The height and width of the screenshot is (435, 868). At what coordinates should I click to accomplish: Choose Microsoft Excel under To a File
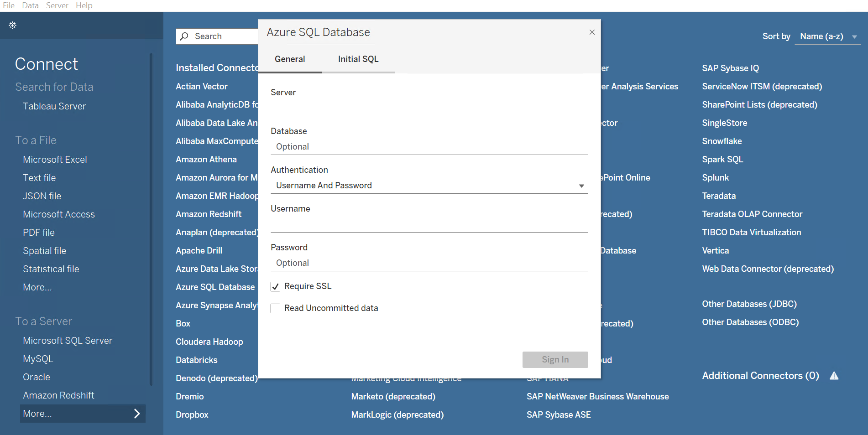point(55,159)
